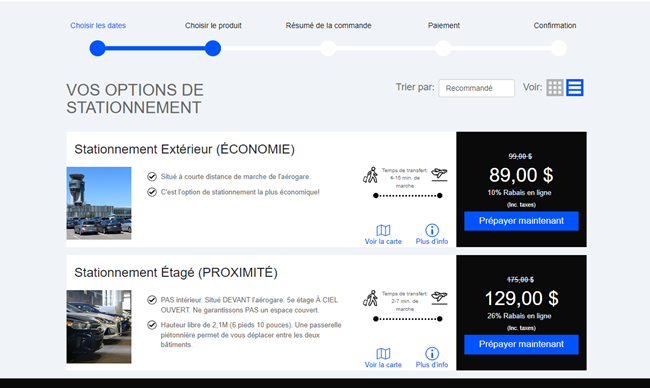The image size is (650, 388).
Task: Click walking person icon in PROXIMITÉ row
Action: pos(370,298)
